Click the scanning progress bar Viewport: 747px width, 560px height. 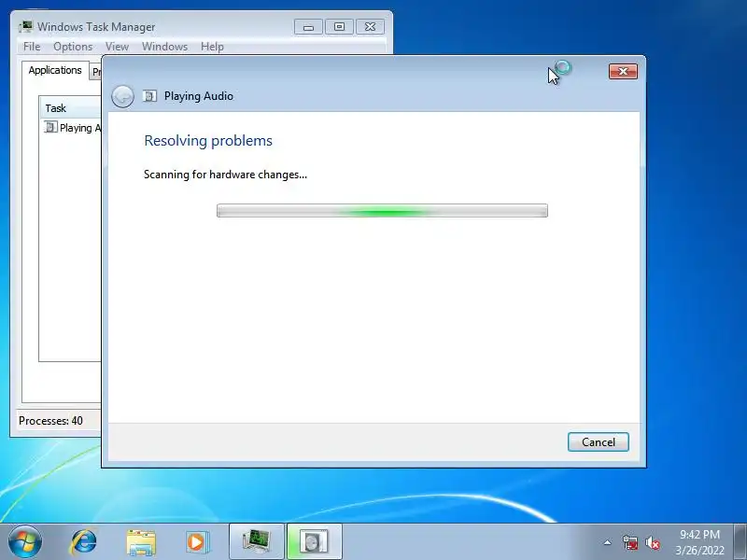tap(382, 211)
